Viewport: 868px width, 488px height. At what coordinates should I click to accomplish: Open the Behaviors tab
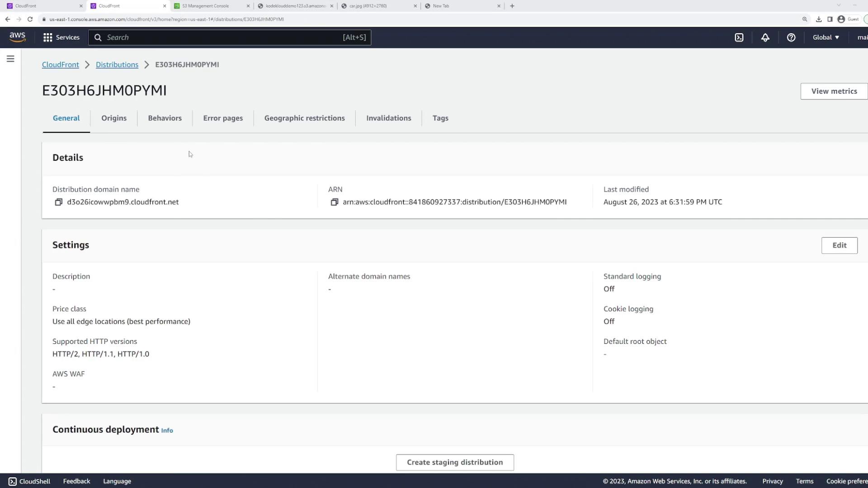165,118
